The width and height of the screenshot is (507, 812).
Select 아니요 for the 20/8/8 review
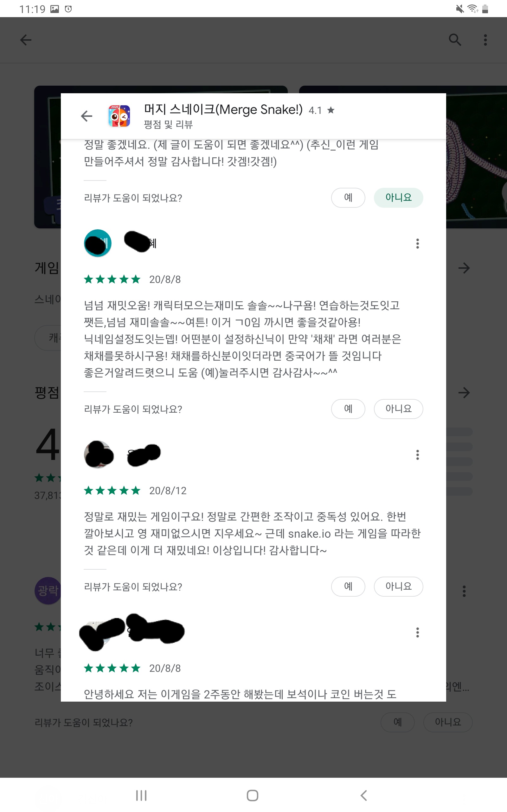[x=398, y=409]
